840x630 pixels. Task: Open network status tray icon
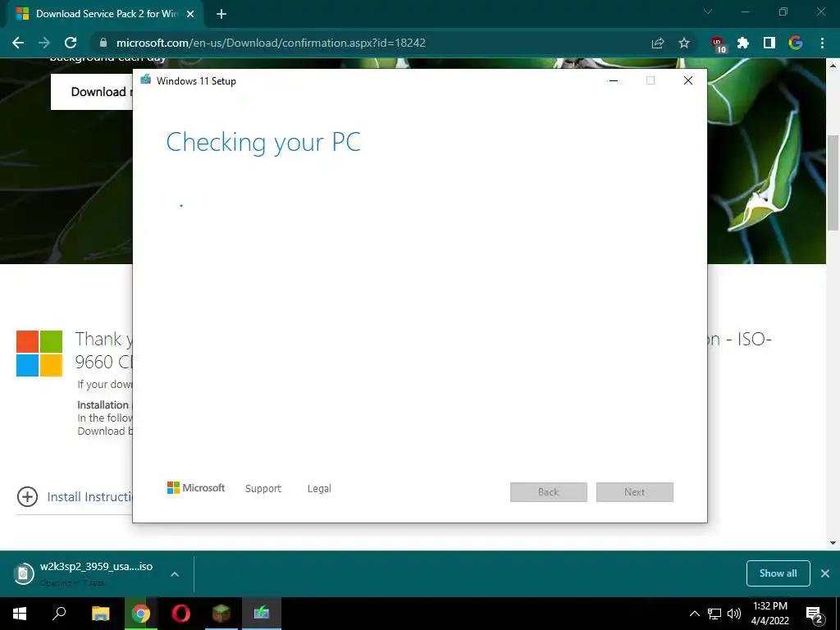tap(714, 614)
